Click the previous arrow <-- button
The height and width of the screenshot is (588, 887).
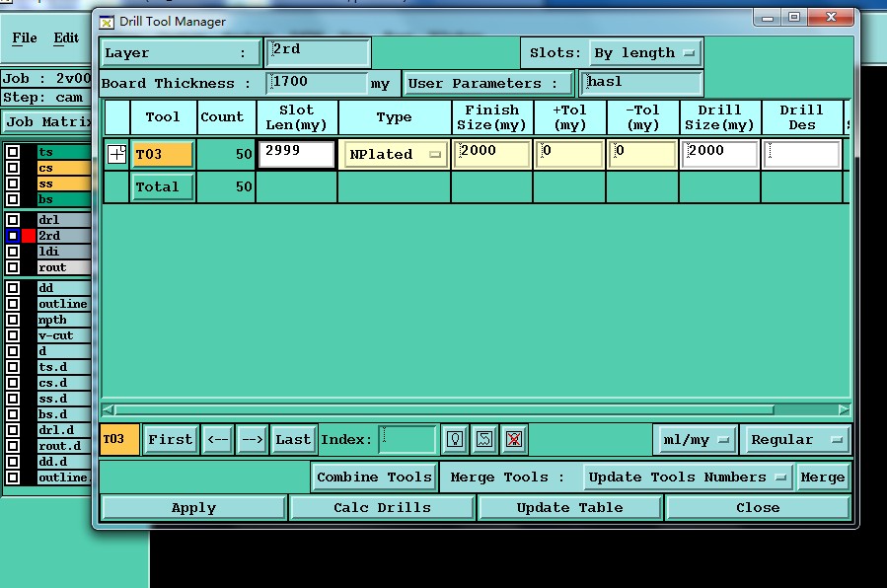pyautogui.click(x=217, y=440)
